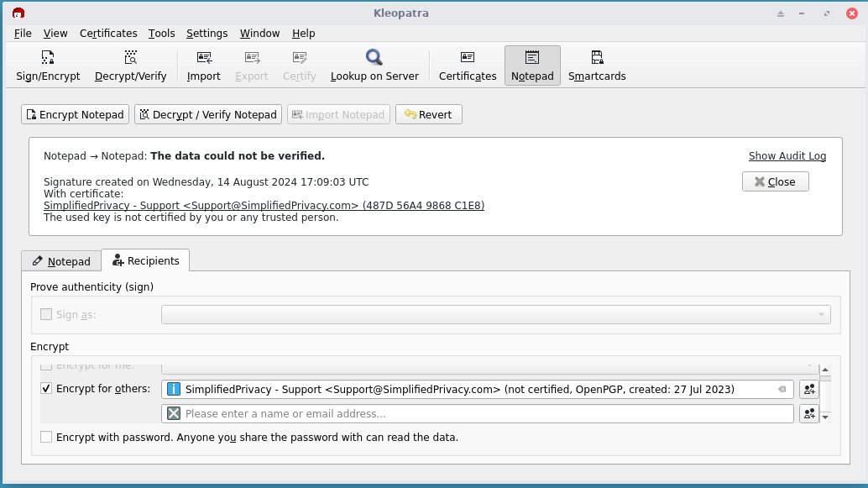Open the Sign/Encrypt tool
This screenshot has width=868, height=488.
tap(48, 66)
